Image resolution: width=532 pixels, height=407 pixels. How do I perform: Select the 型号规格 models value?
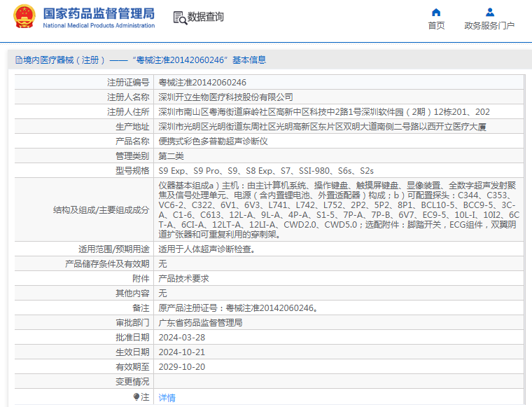(x=266, y=171)
